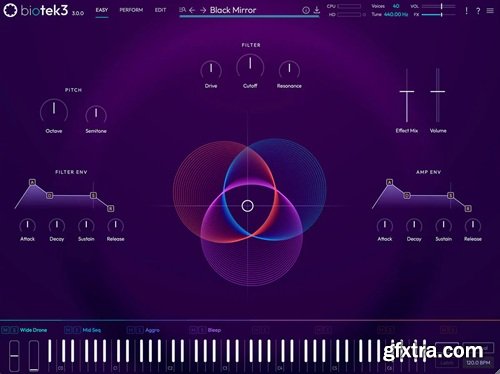This screenshot has width=500, height=374.
Task: Click the Pitch Semitone knob
Action: pos(96,115)
